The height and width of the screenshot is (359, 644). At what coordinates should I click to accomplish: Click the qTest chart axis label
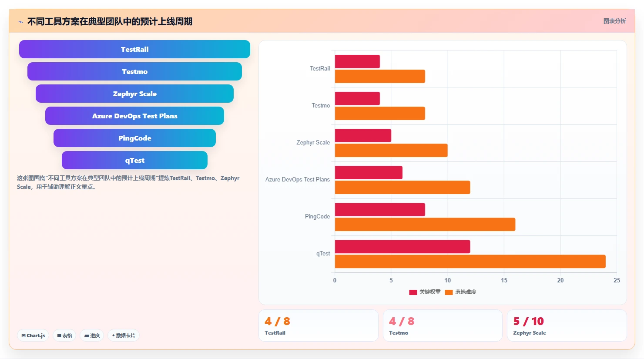pos(323,253)
